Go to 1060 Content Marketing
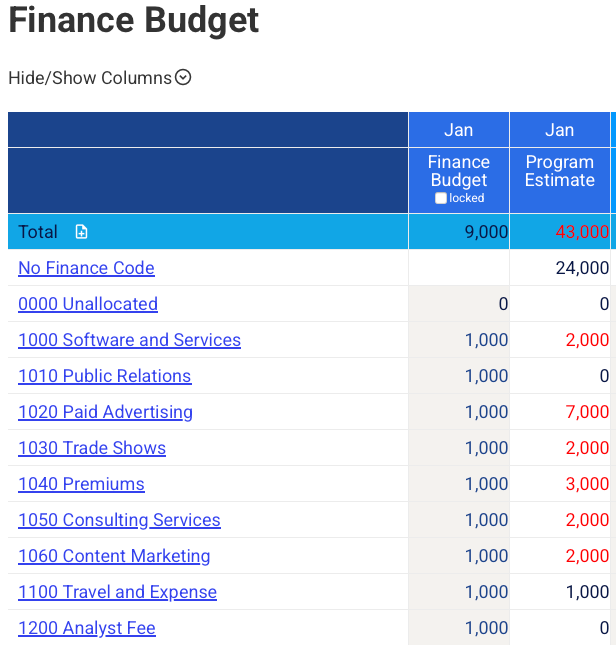 (x=114, y=556)
